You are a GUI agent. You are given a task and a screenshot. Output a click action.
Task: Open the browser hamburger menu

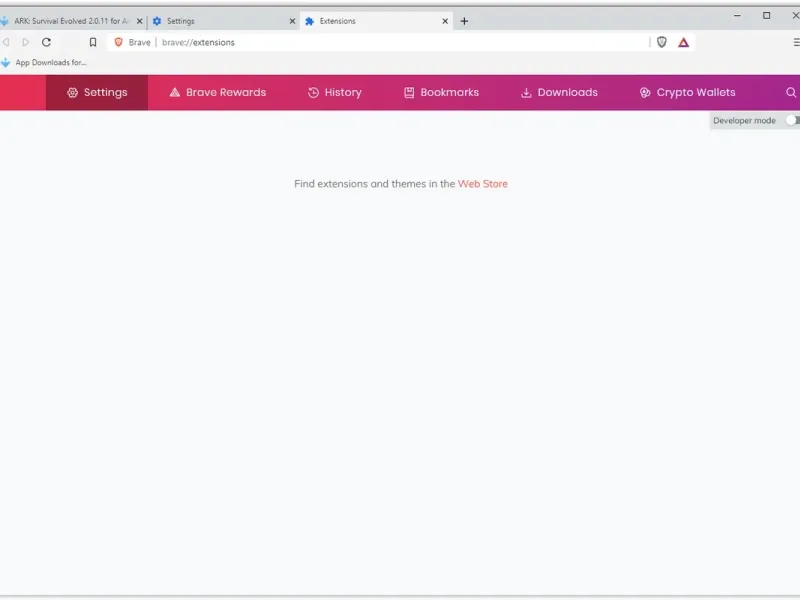click(796, 42)
